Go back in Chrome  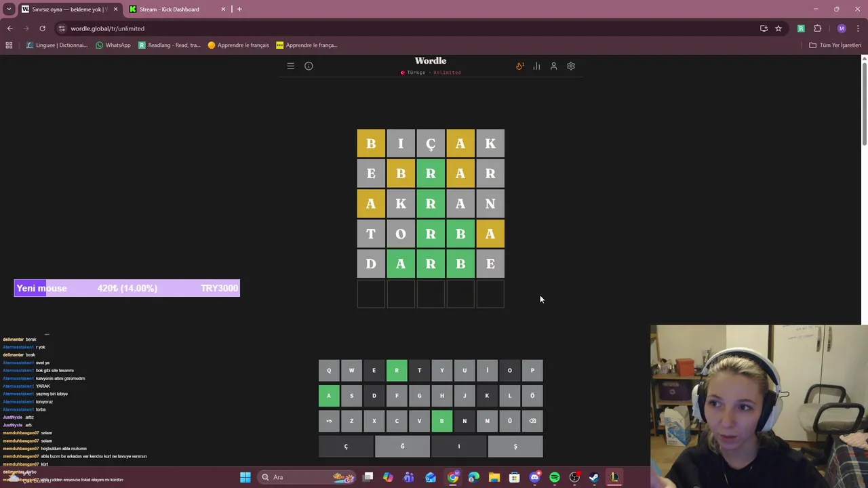[x=9, y=28]
